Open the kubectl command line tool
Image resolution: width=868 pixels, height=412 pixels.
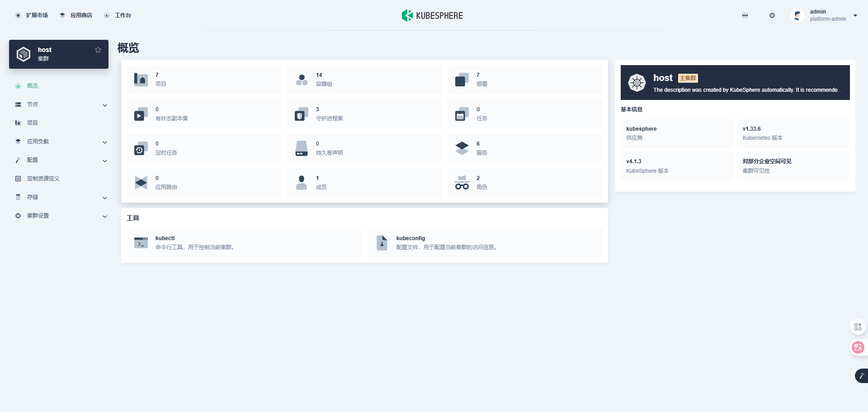pyautogui.click(x=244, y=243)
